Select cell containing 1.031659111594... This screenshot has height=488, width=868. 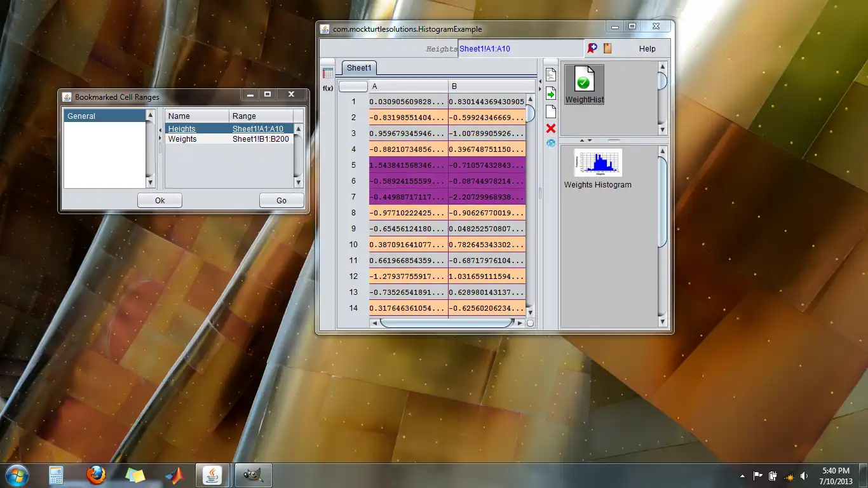click(487, 276)
